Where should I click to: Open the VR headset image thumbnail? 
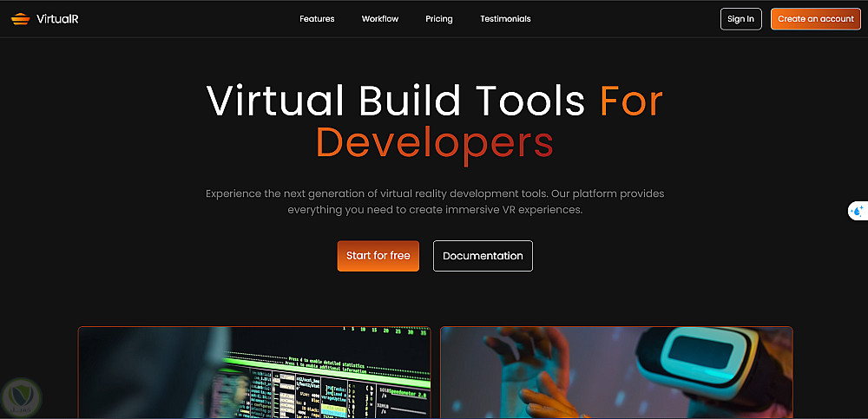616,372
